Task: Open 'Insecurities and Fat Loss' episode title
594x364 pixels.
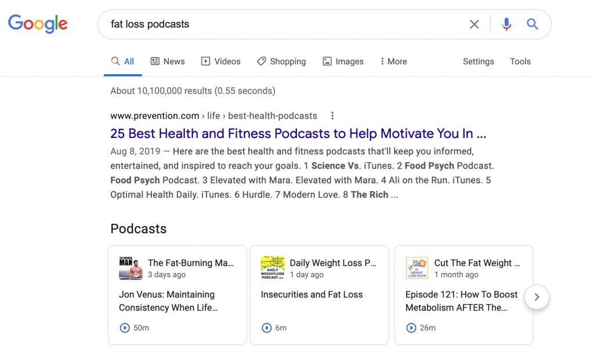Action: 312,294
